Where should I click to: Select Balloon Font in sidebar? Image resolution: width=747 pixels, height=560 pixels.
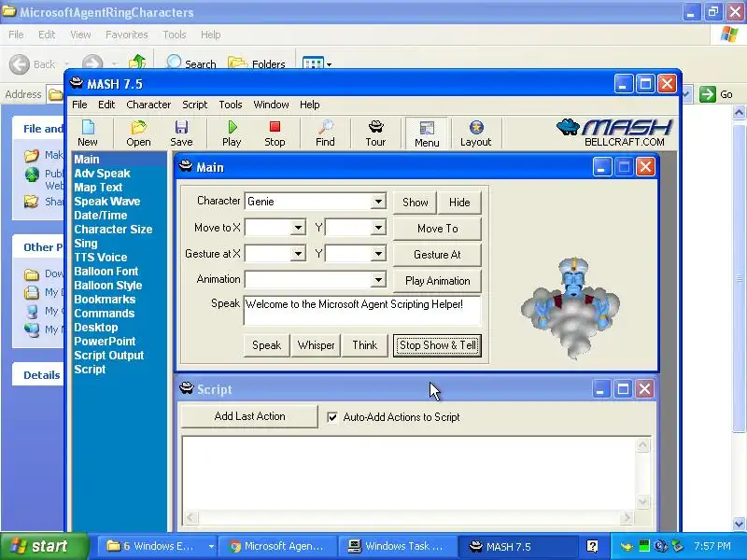click(x=106, y=272)
